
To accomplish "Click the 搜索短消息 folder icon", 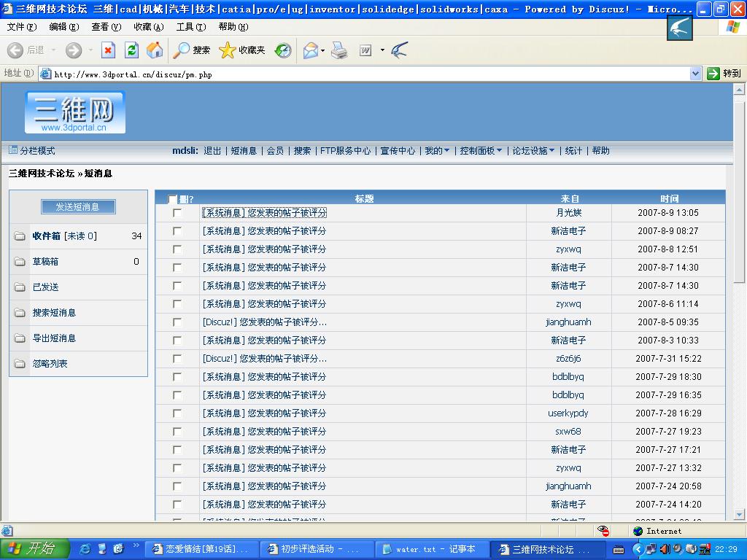I will [20, 313].
